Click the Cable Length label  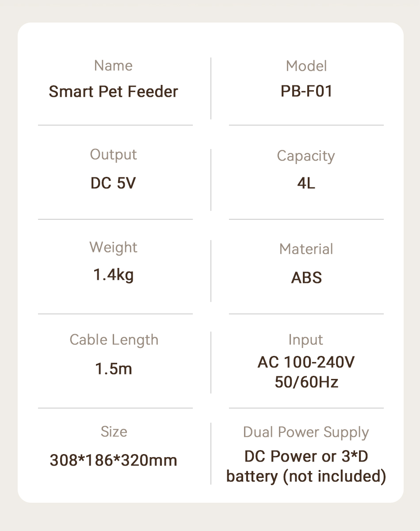click(x=114, y=340)
